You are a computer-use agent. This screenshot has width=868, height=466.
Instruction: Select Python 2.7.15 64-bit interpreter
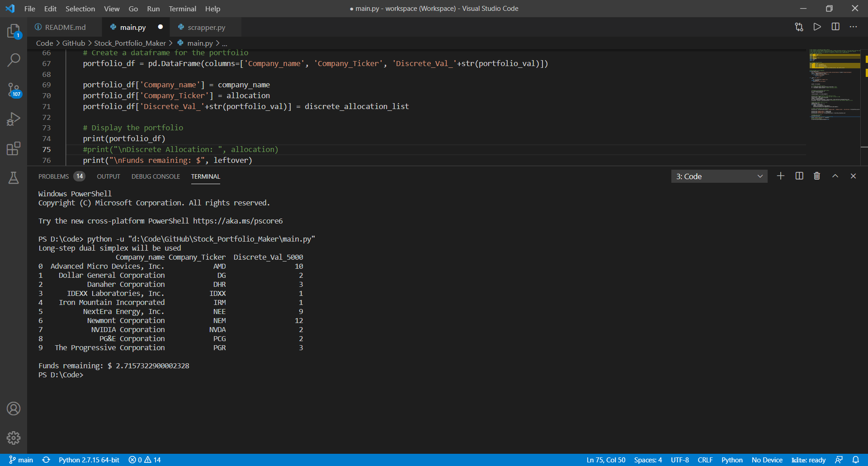click(89, 460)
